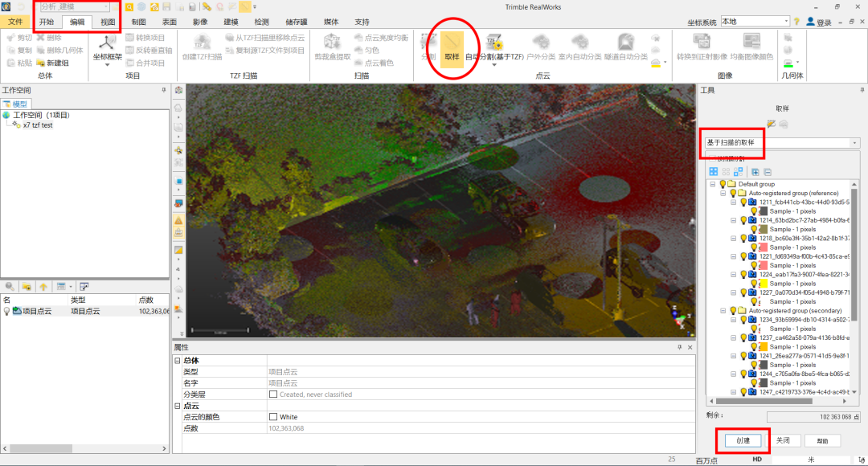Click the 取样 sampling tool in ribbon
Image resolution: width=868 pixels, height=466 pixels.
click(452, 50)
